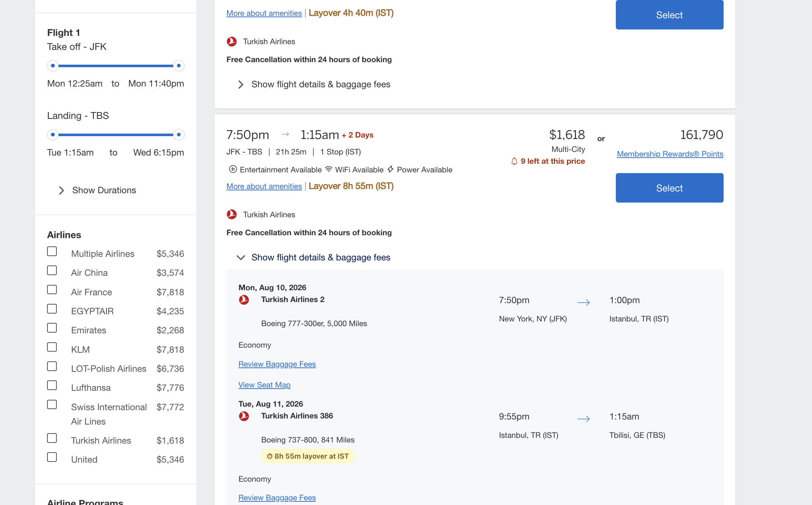The image size is (812, 505).
Task: Select the Multiple Airlines checkbox
Action: tap(52, 251)
